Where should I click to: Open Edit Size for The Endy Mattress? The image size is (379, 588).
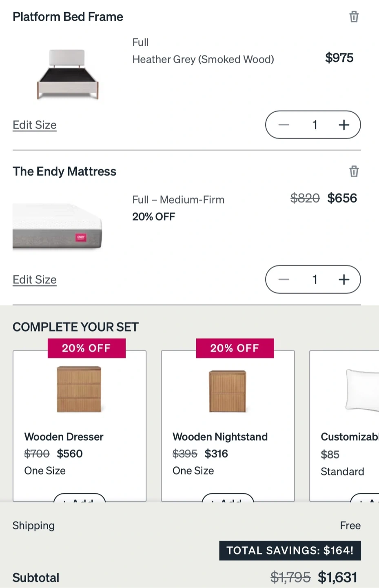pyautogui.click(x=35, y=280)
